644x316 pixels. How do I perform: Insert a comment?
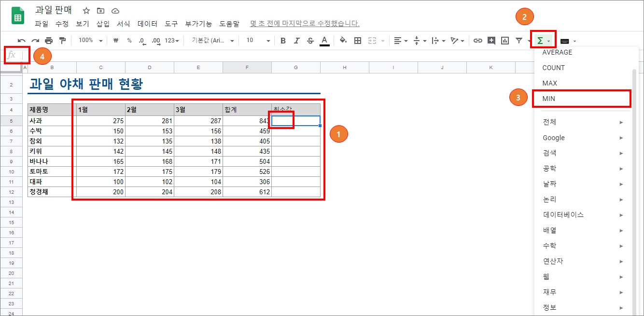pyautogui.click(x=491, y=41)
